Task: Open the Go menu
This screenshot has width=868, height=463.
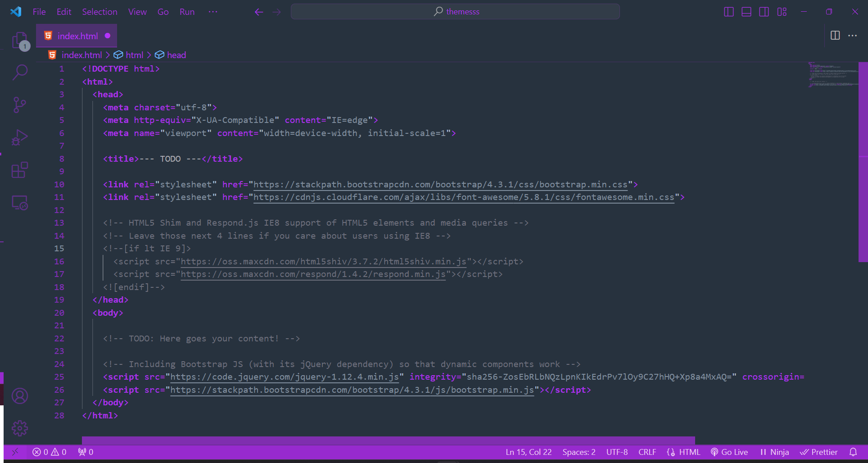Action: (163, 12)
